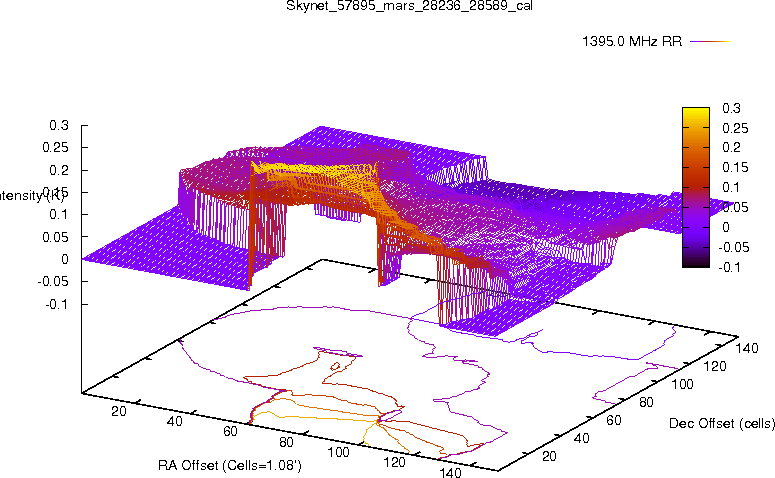Image resolution: width=775 pixels, height=478 pixels.
Task: Click the intensity axis tick label 0.1
Action: tap(59, 215)
